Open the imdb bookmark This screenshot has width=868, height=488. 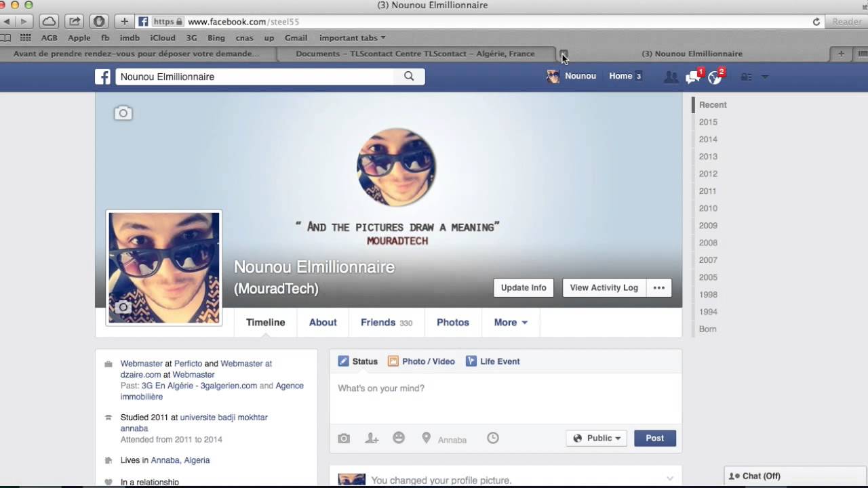point(130,38)
